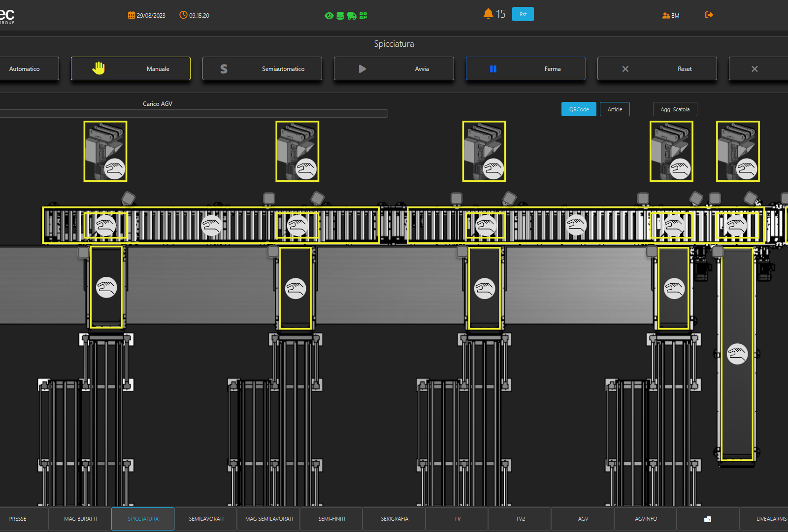Click hand icon on second vertical belt

pos(295,289)
